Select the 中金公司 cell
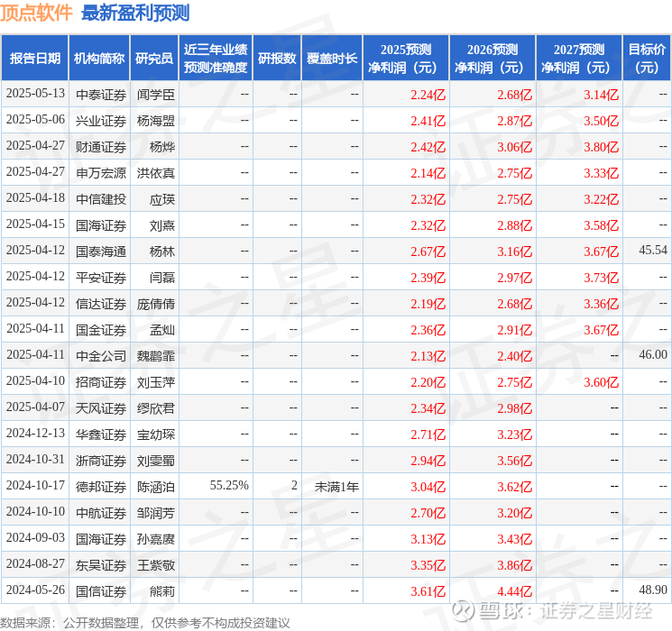672x631 pixels. (x=101, y=356)
